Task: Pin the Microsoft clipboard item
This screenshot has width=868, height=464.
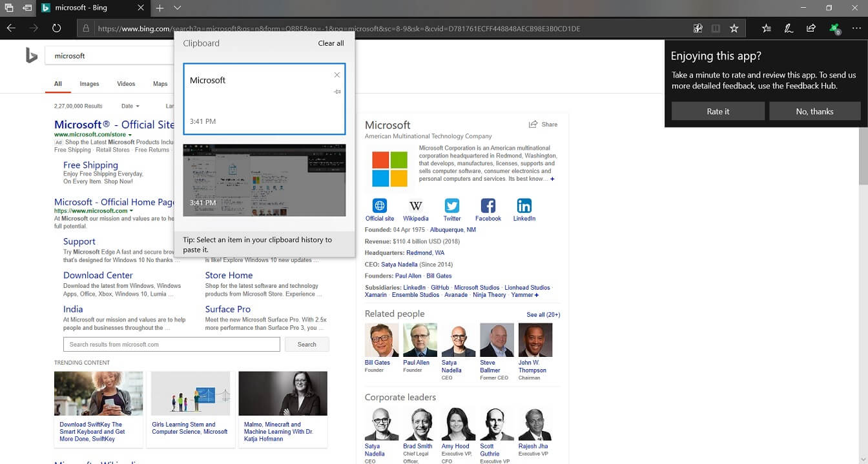Action: click(x=337, y=92)
